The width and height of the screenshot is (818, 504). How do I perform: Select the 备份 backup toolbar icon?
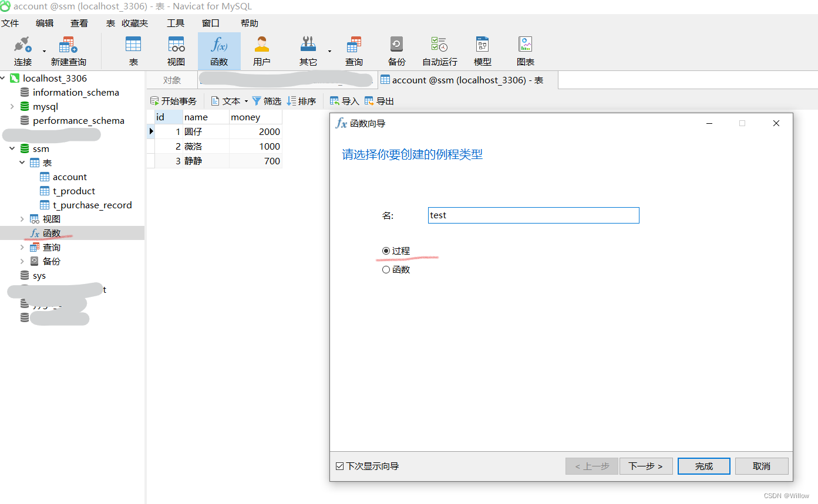point(397,51)
